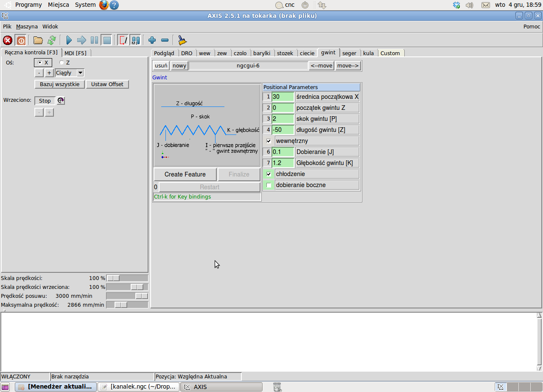Toggle the chłodzenie checkbox
This screenshot has width=543, height=392.
coord(269,174)
